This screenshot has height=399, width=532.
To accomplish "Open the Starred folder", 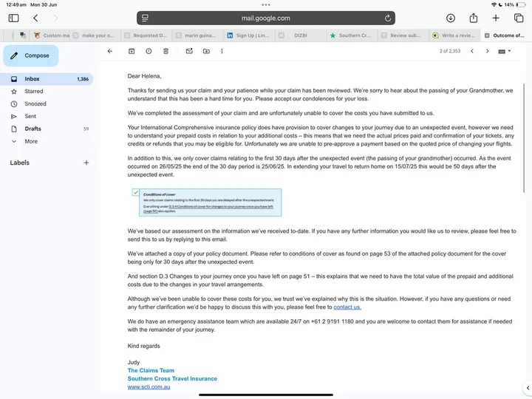I will (x=34, y=92).
